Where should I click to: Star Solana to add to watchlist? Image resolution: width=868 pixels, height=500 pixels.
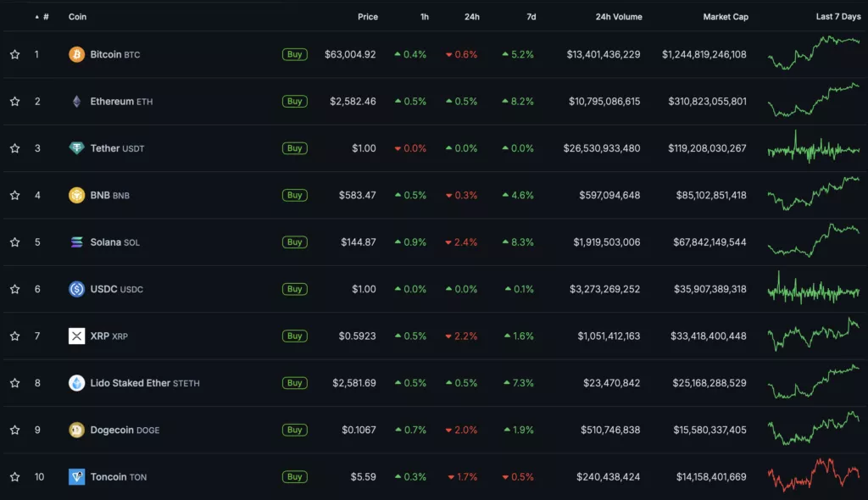click(14, 242)
